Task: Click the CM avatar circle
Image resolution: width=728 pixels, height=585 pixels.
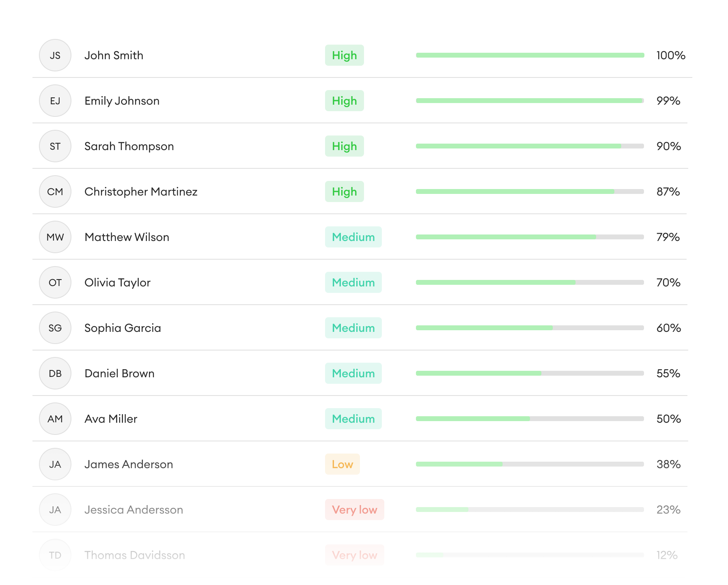Action: pyautogui.click(x=55, y=191)
